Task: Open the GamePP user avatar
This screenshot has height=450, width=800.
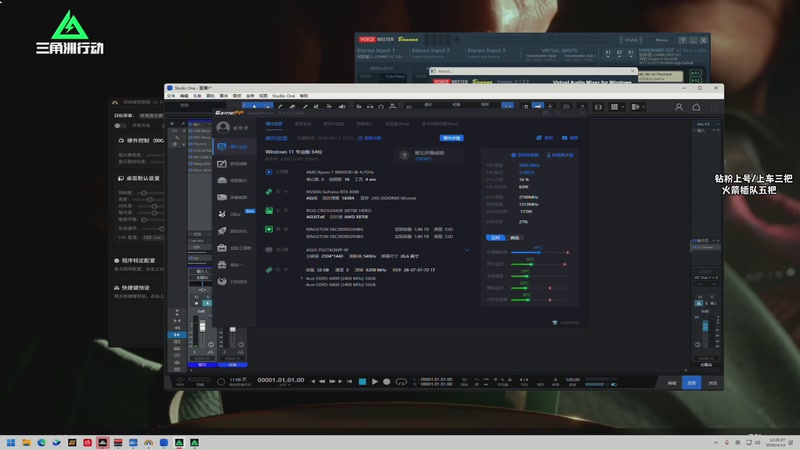Action: point(223,128)
